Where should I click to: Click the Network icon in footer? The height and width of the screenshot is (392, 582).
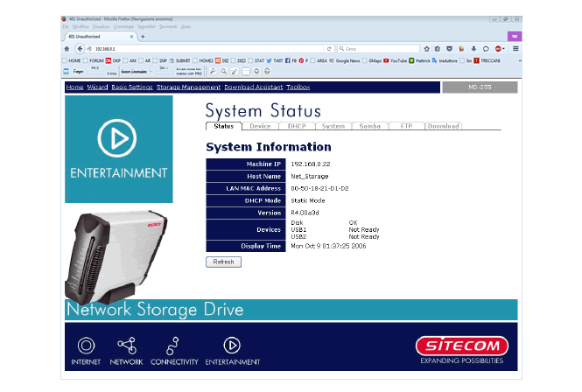(x=126, y=345)
